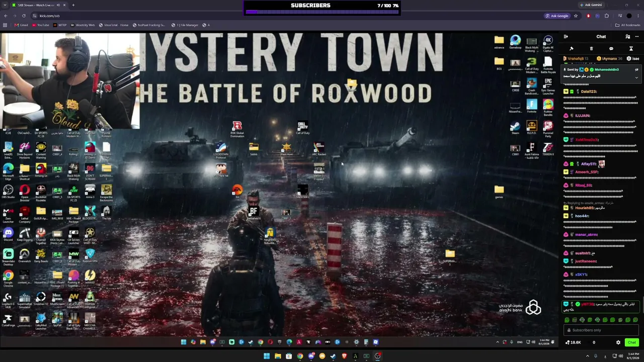Screen dimensions: 644x362
Task: Open the moderator gavel tool in chat
Action: [x=572, y=49]
